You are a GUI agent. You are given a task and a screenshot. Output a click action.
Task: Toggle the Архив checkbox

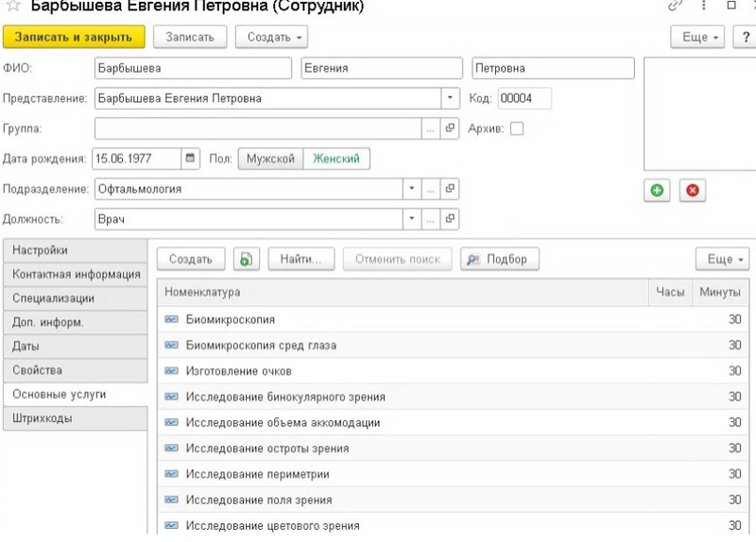pyautogui.click(x=517, y=128)
